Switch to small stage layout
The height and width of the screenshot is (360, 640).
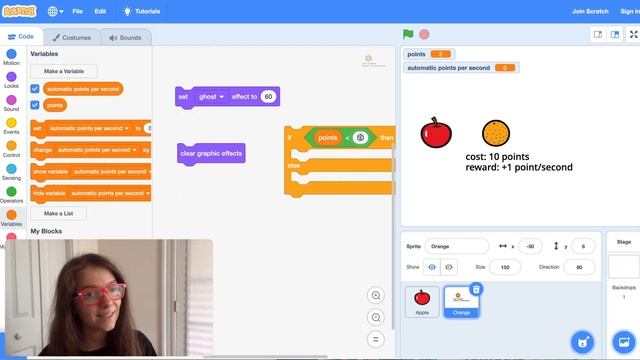coord(598,35)
